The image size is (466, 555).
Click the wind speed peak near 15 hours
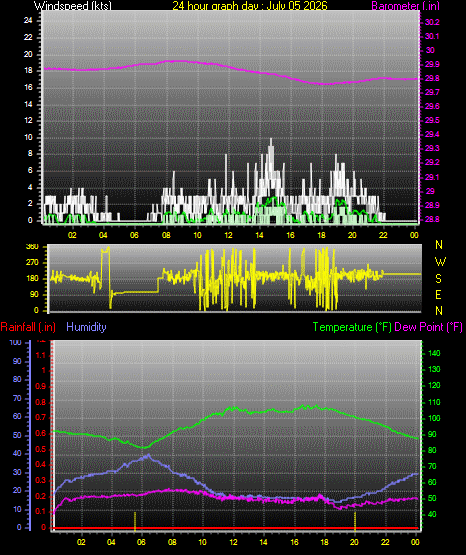[271, 140]
